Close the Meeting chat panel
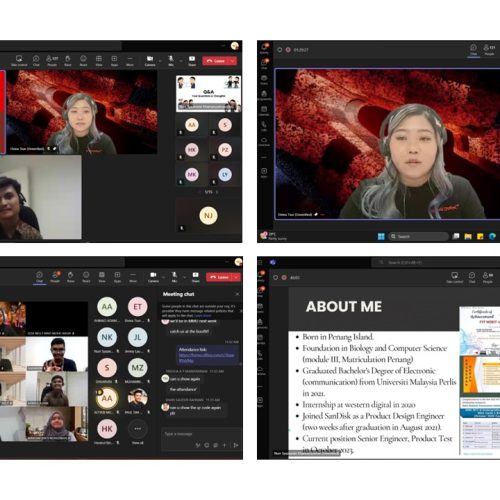 coord(237,294)
